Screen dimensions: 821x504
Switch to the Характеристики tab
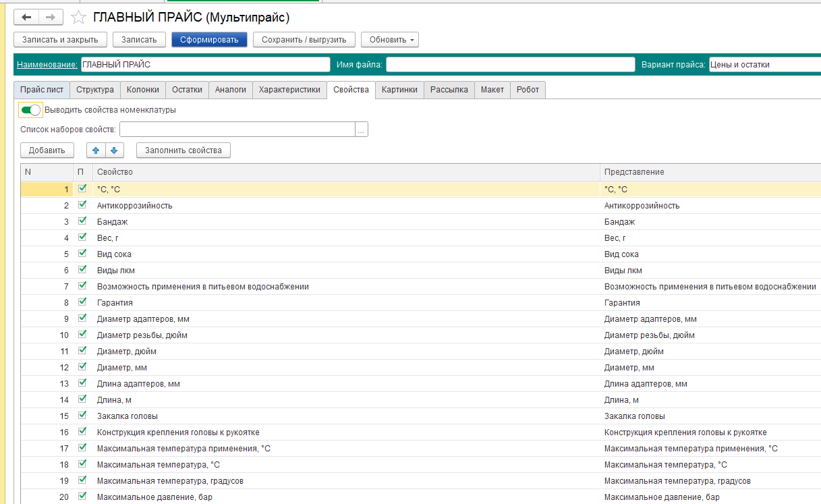tap(289, 90)
